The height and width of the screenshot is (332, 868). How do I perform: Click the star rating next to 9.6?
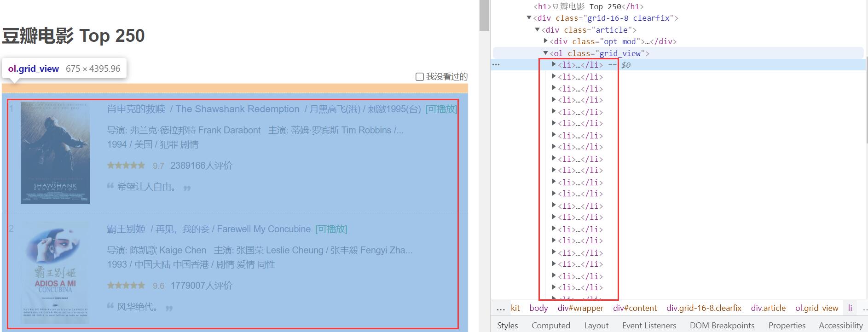(126, 285)
